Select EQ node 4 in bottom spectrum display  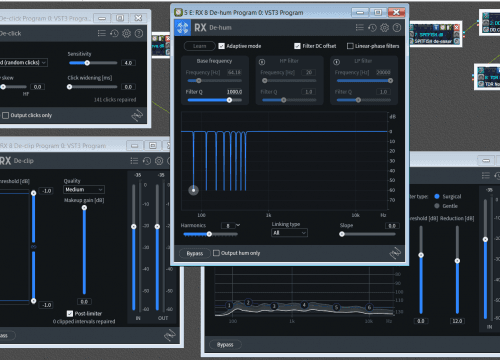[304, 305]
